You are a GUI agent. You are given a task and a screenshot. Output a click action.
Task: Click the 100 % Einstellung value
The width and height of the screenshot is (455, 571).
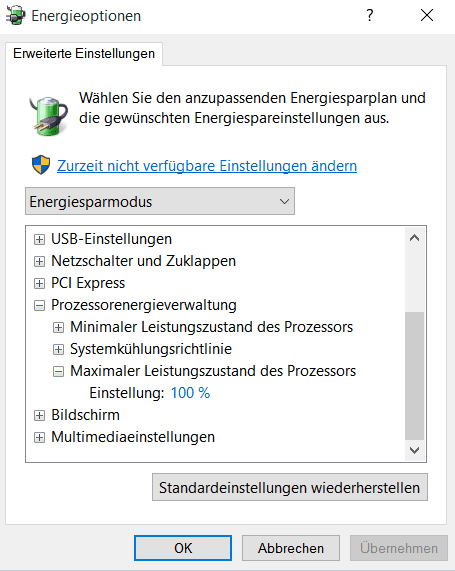point(190,393)
